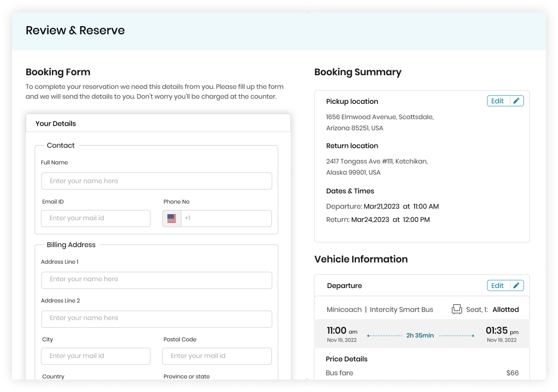Click the '2417 Tongass Ave #111, Ketchikan,' address
This screenshot has height=392, width=558.
coord(377,161)
